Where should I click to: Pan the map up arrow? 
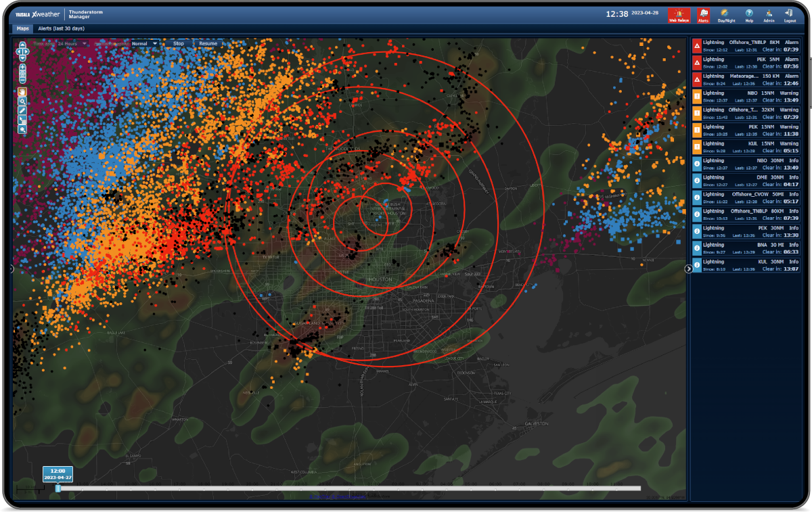pos(22,45)
